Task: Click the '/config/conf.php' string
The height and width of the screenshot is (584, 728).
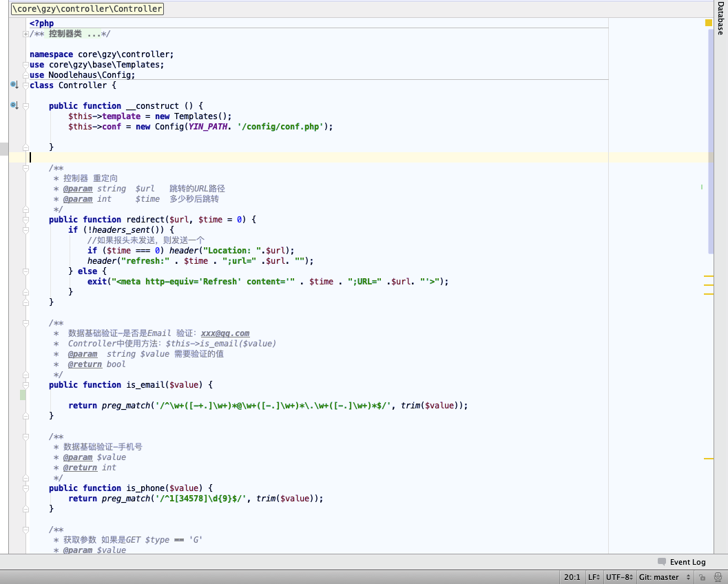Action: click(280, 126)
